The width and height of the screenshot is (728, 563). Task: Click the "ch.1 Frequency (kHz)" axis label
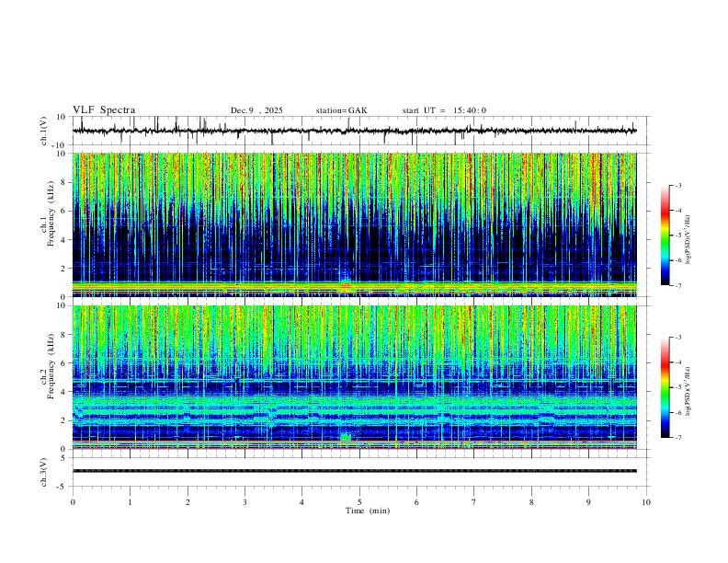48,213
